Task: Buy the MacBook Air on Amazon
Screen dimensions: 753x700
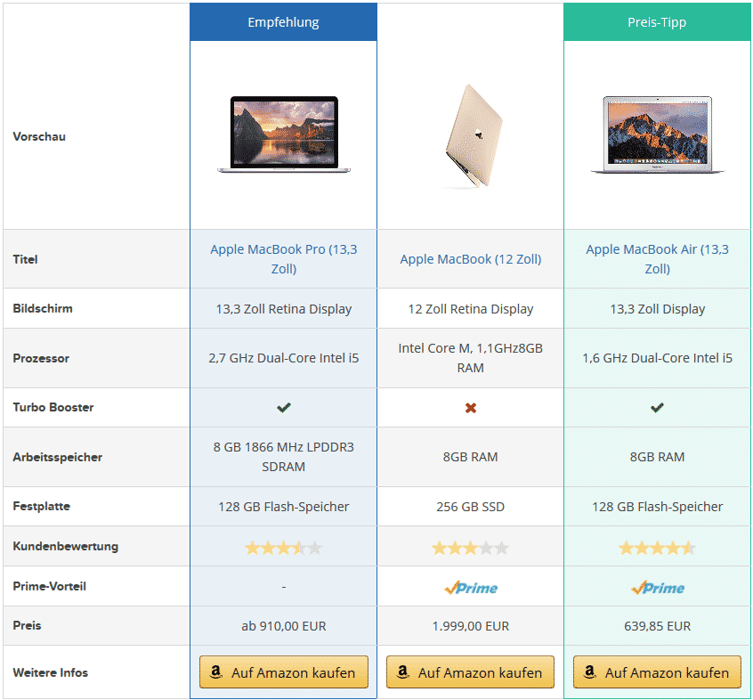Action: (x=658, y=672)
